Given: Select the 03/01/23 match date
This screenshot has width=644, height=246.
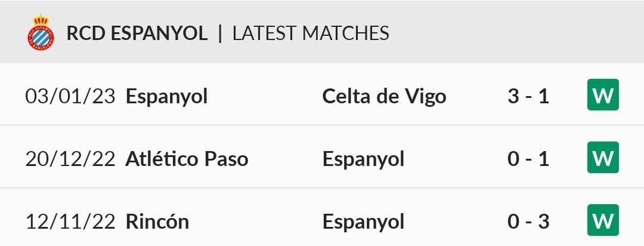Looking at the screenshot, I should [x=70, y=97].
